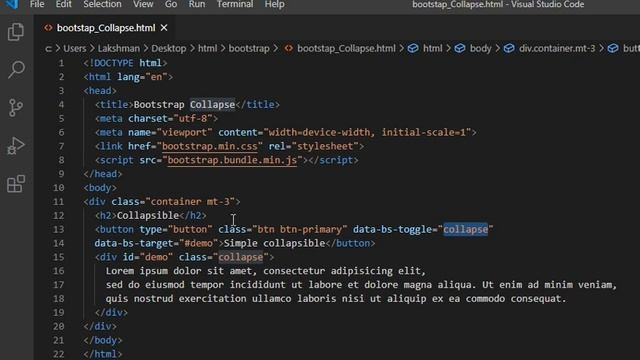640x360 pixels.
Task: Click the bootstrap folder breadcrumb
Action: click(x=249, y=49)
